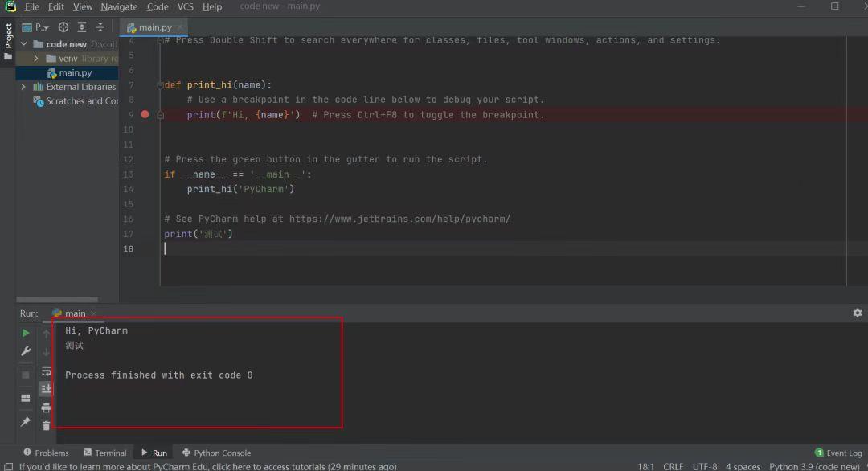Open the File menu
Viewport: 868px width, 471px height.
pyautogui.click(x=31, y=6)
